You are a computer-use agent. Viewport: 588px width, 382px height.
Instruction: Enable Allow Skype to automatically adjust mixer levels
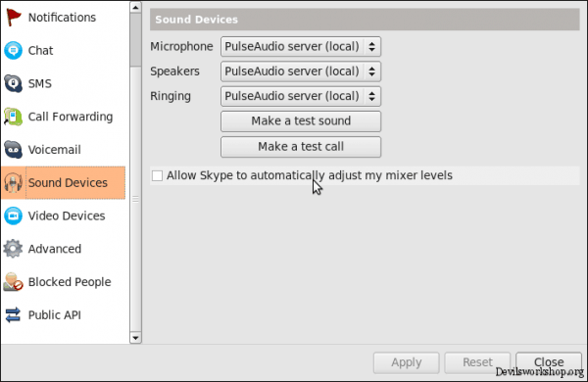point(157,175)
